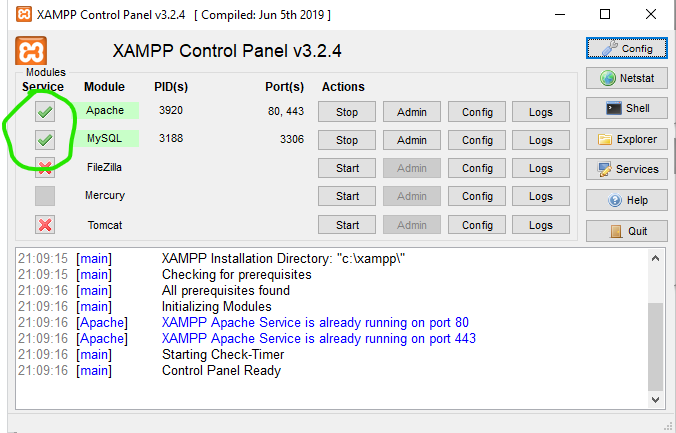
Task: Quit the XAMPP Control Panel
Action: point(626,231)
